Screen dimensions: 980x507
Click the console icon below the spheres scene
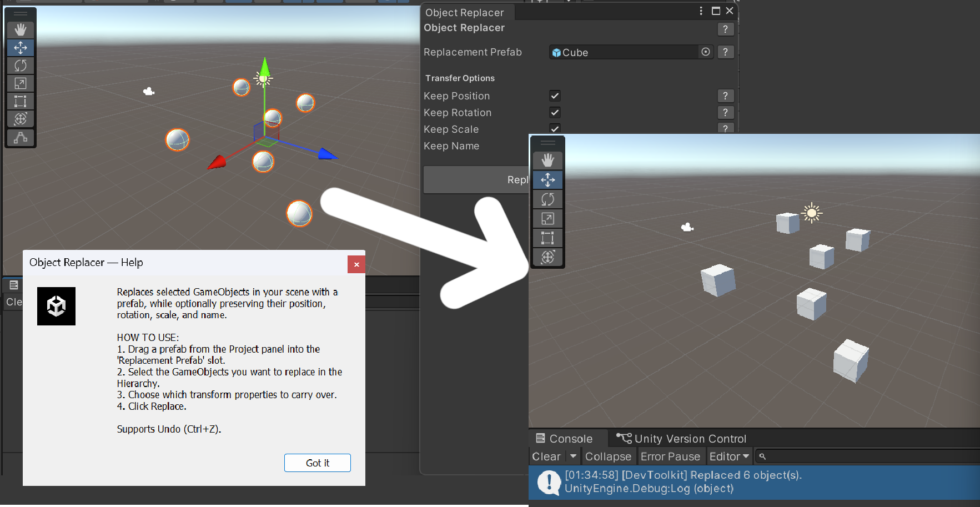point(14,285)
